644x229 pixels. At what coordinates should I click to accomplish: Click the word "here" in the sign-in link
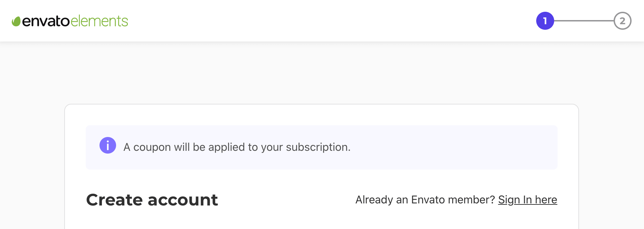pyautogui.click(x=546, y=200)
